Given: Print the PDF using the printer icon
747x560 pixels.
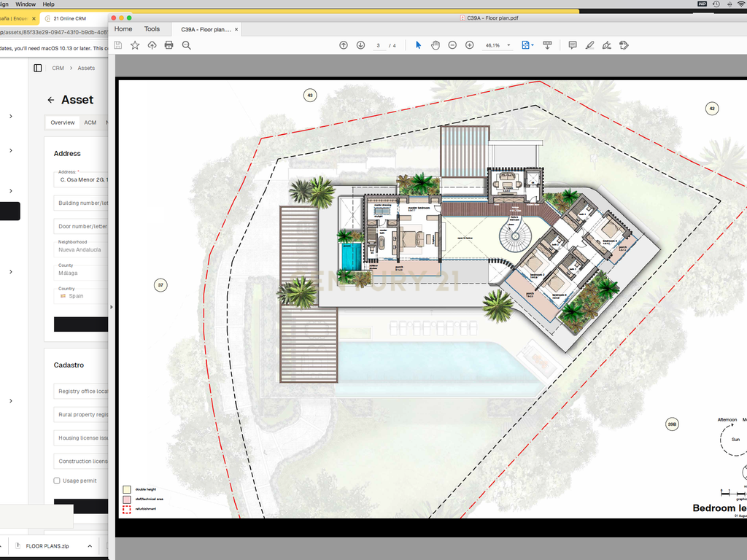Looking at the screenshot, I should pos(169,45).
